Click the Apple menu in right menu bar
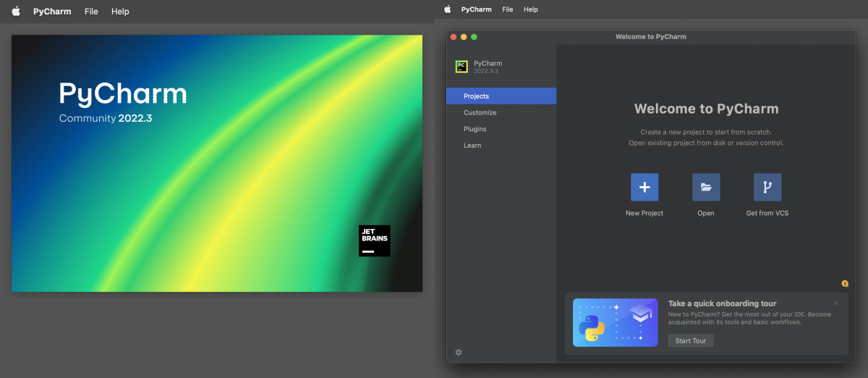 point(447,9)
